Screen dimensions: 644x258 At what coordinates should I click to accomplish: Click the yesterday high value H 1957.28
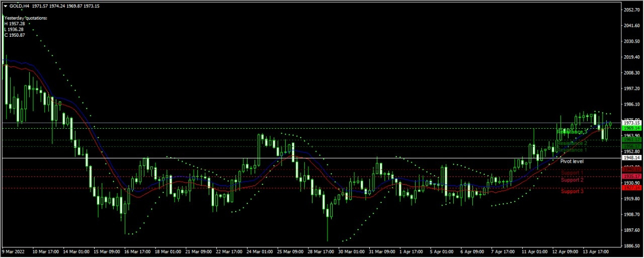click(15, 24)
